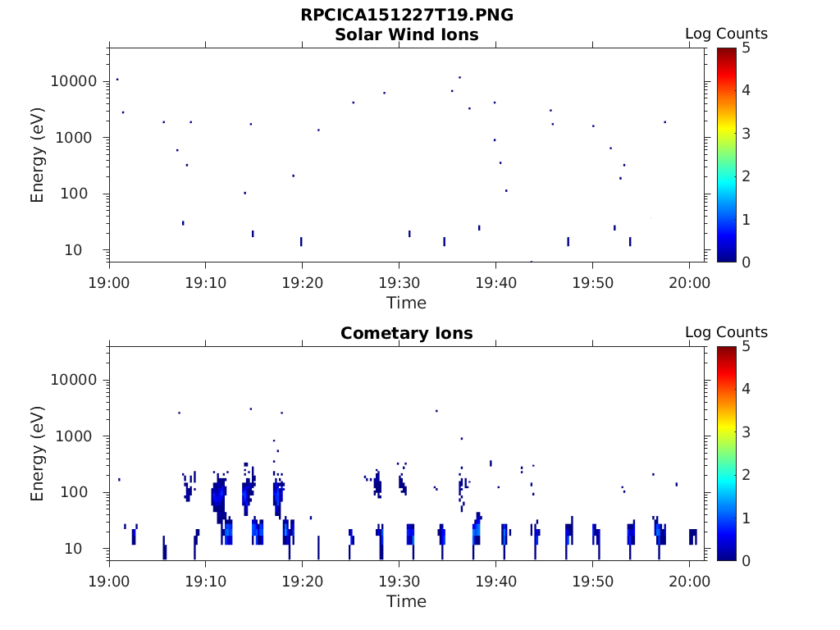This screenshot has width=840, height=630.
Task: Click the figure title RPCICA151227T19.PNG
Action: click(407, 15)
